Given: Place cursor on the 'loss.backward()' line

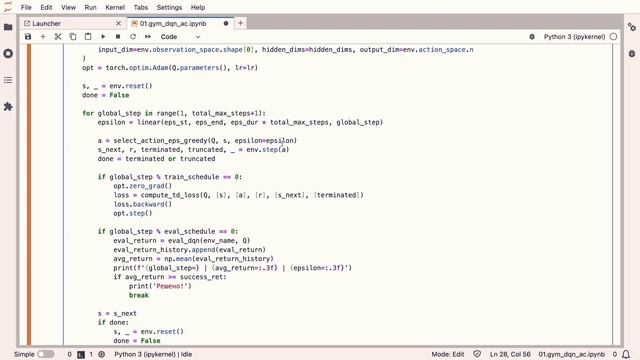Looking at the screenshot, I should point(142,204).
